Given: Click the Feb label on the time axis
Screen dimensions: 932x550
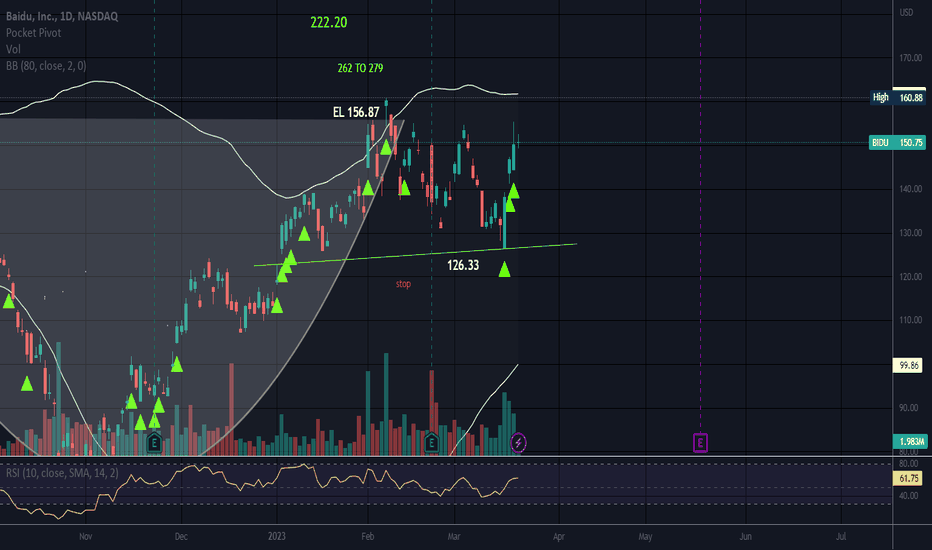Looking at the screenshot, I should [x=368, y=536].
